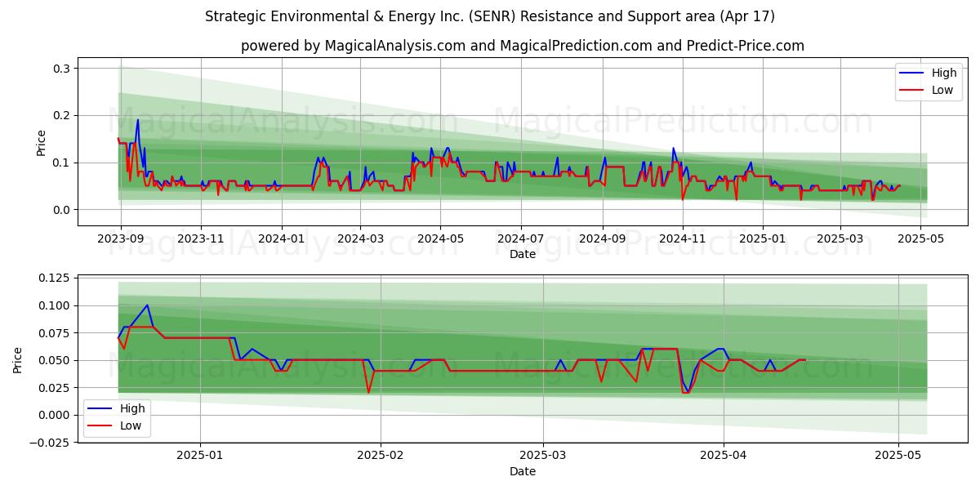Viewport: 980px width, 490px height.
Task: Click the '-0.025' price tick label
Action: pos(51,443)
